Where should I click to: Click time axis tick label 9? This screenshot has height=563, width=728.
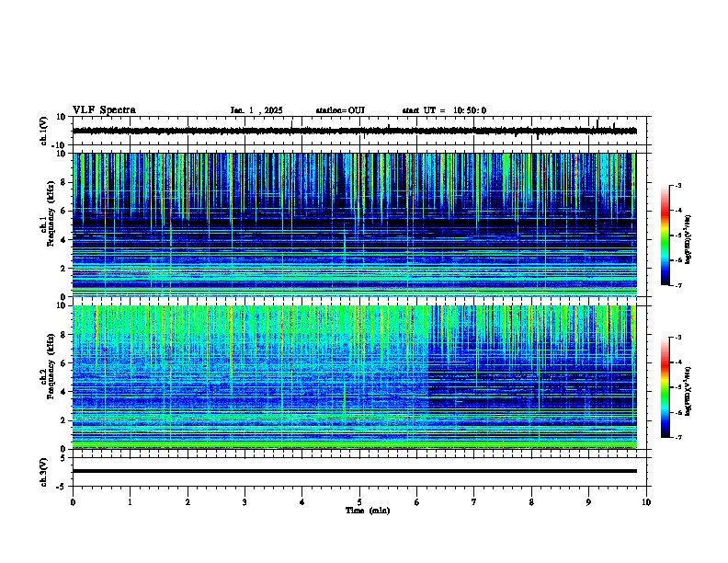pos(588,502)
